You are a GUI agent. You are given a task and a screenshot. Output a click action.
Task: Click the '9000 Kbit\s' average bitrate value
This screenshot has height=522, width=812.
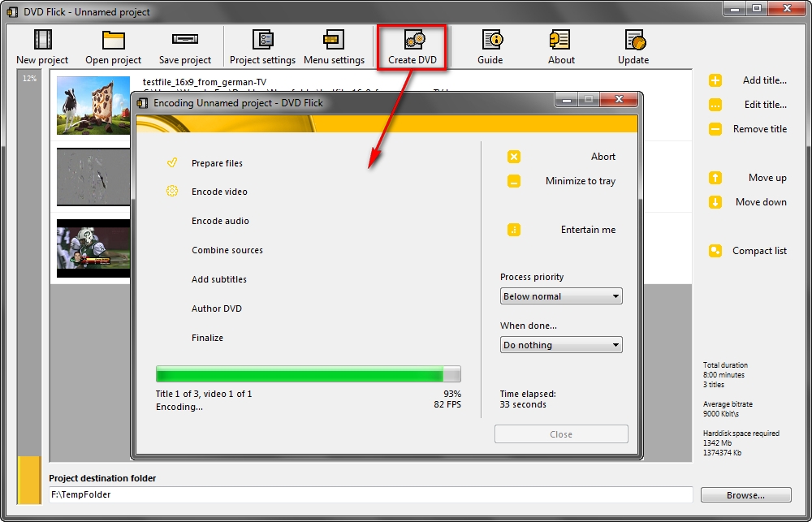point(721,414)
